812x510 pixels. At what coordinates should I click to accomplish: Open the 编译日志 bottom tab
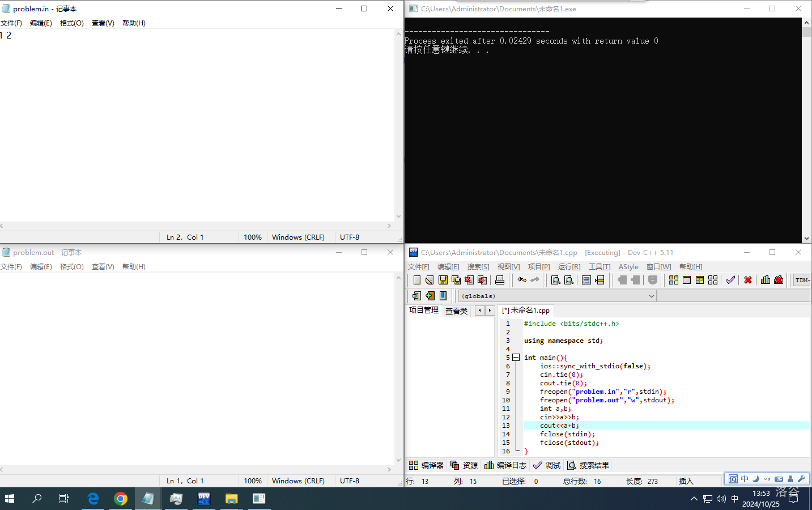[505, 465]
